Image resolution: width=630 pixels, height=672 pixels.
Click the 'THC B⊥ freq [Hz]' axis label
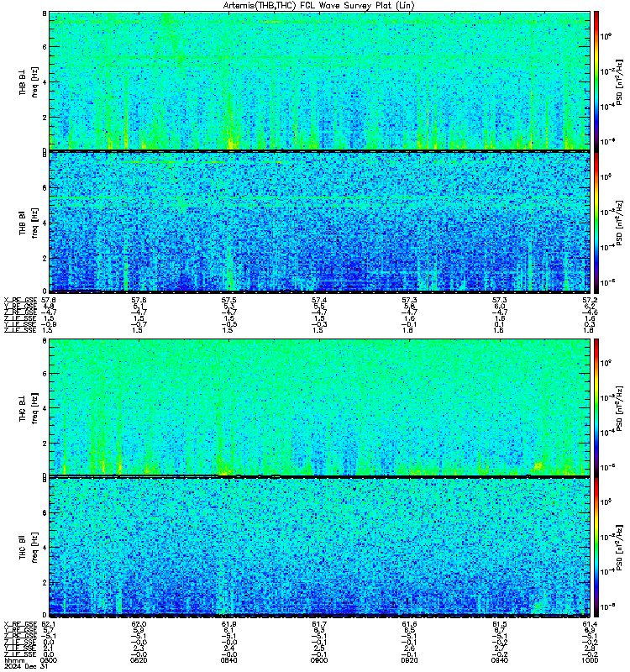pos(29,407)
